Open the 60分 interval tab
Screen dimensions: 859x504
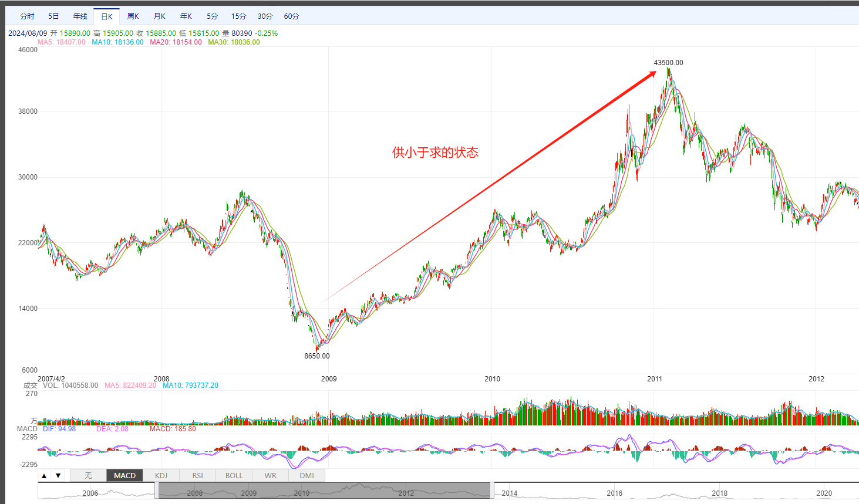coord(291,16)
